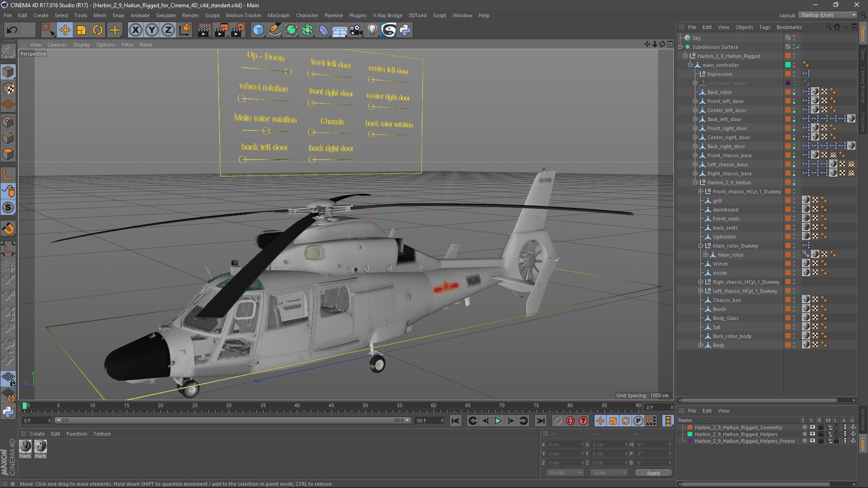Viewport: 868px width, 488px height.
Task: Toggle Y axis lock
Action: click(x=152, y=30)
